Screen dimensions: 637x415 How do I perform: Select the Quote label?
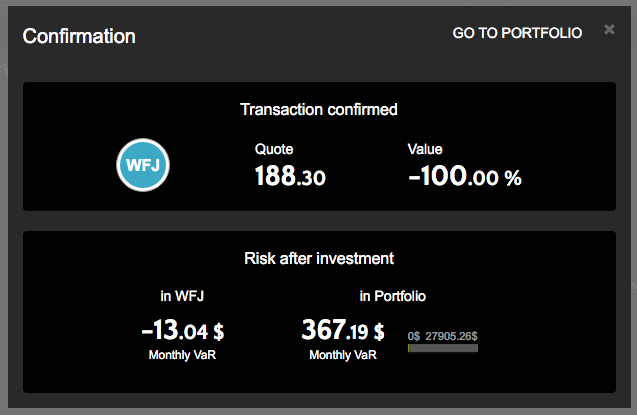pos(274,149)
